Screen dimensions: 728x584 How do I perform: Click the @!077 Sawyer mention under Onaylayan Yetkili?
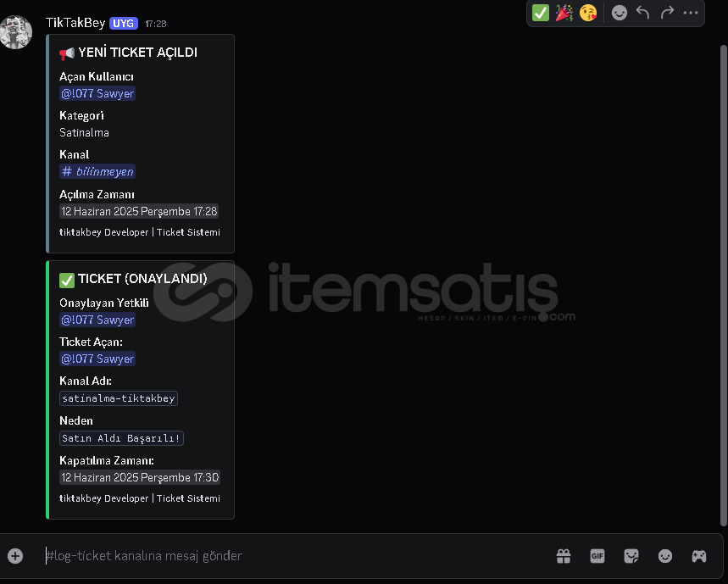(97, 320)
